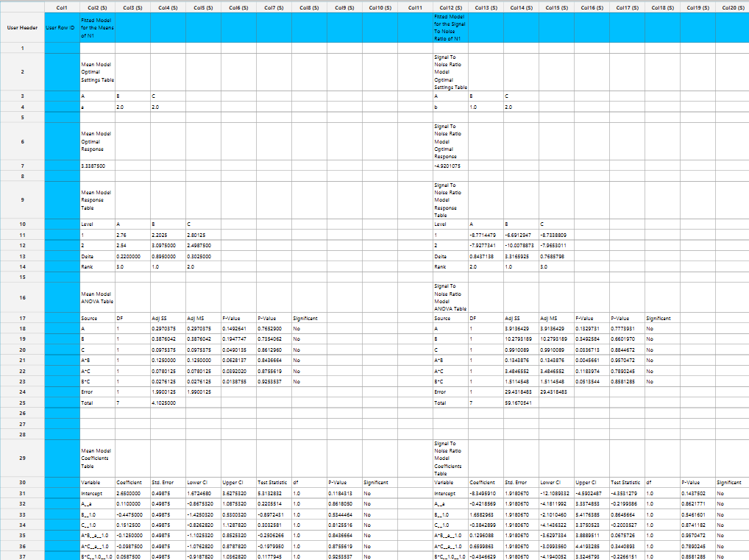Select the cell containing 2.76
This screenshot has height=560, width=749.
coord(132,235)
